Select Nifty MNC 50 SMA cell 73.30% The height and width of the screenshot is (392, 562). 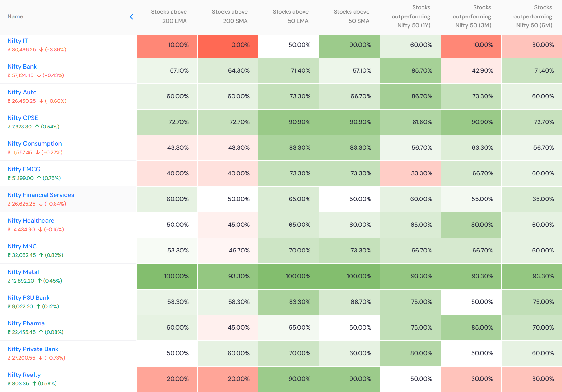[x=350, y=251]
